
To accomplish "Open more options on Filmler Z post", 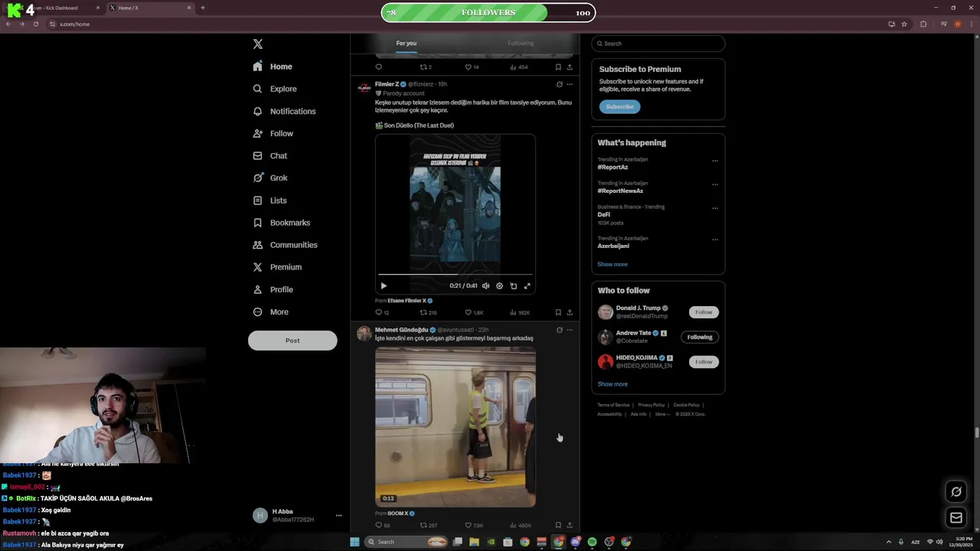I will tap(570, 84).
